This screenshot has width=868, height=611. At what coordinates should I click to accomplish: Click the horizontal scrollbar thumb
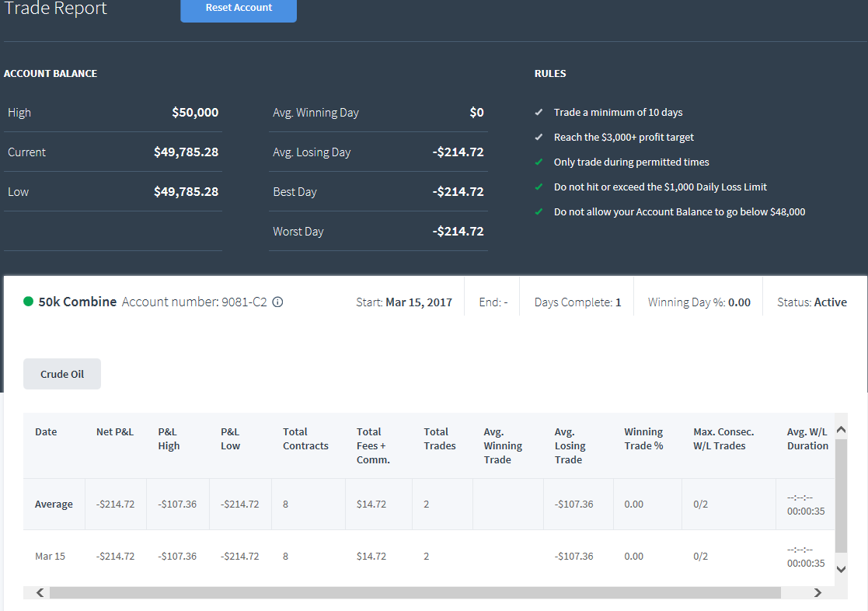415,592
